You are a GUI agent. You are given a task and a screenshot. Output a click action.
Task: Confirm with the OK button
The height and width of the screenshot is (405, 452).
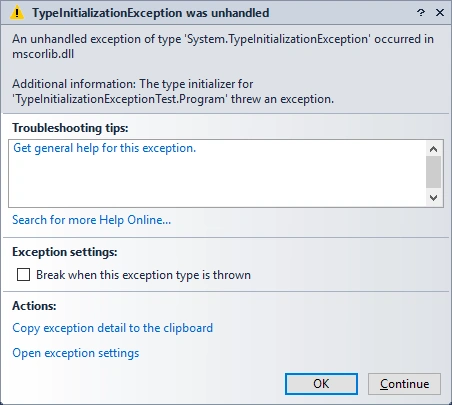(x=321, y=384)
